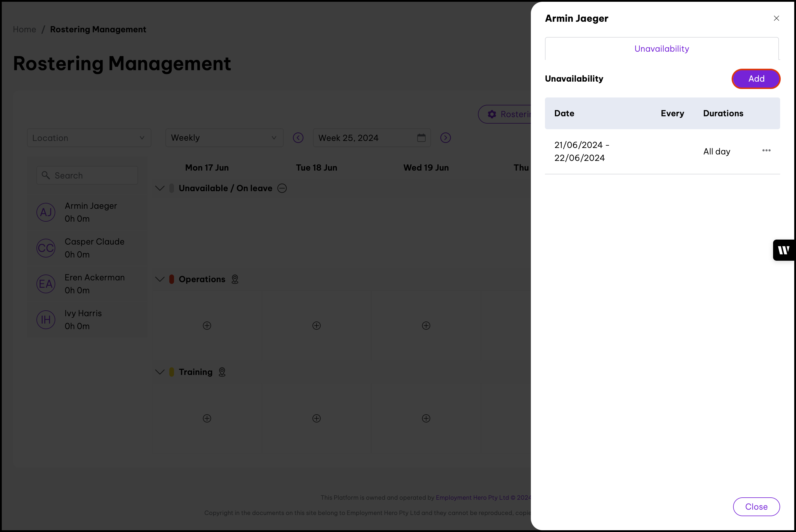Collapse the Operations section chevron
This screenshot has height=532, width=796.
(x=160, y=279)
